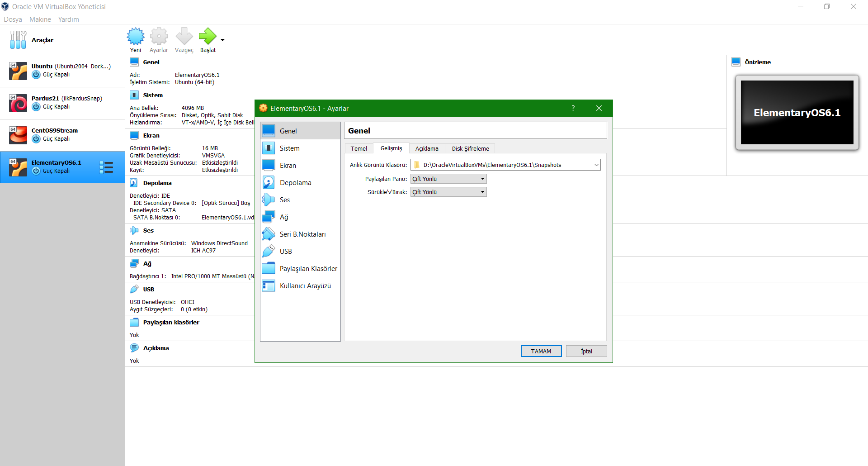Click the ElementaryOS6.1 preview thumbnail
This screenshot has width=868, height=466.
click(x=797, y=112)
